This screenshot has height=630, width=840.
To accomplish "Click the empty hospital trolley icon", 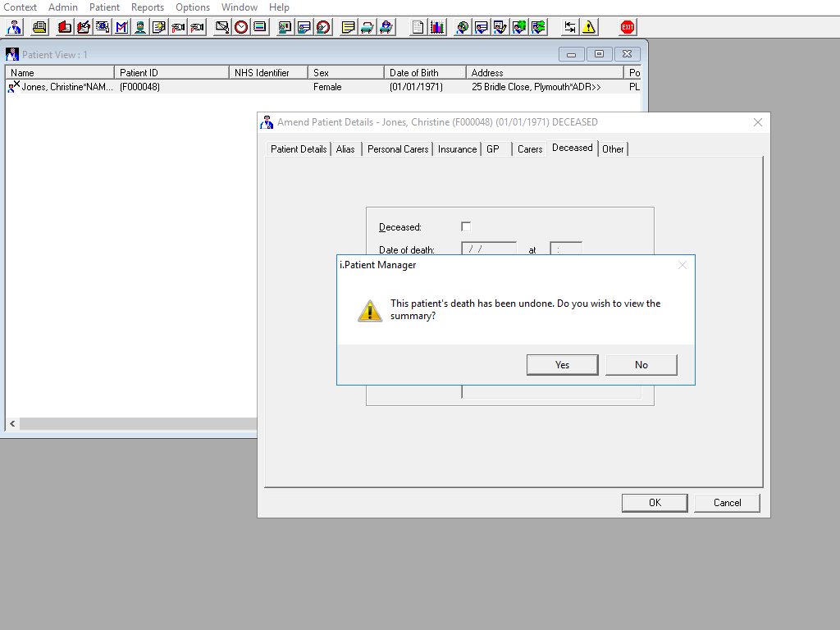I will point(367,27).
